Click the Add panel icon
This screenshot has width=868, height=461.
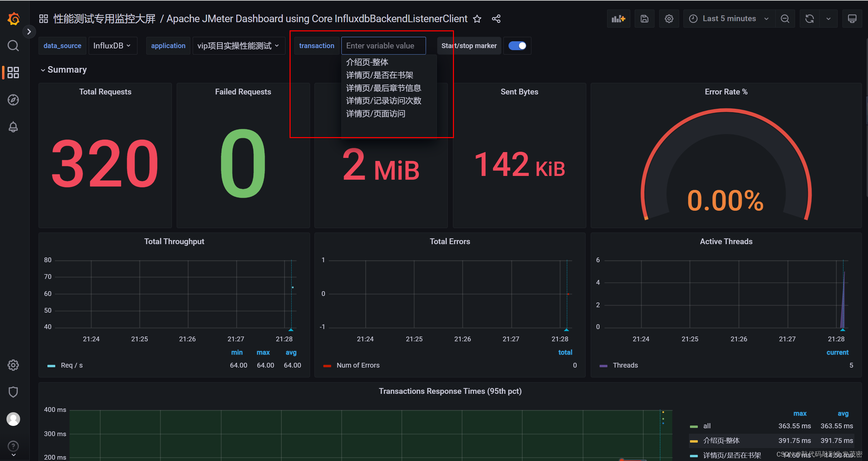[x=618, y=19]
